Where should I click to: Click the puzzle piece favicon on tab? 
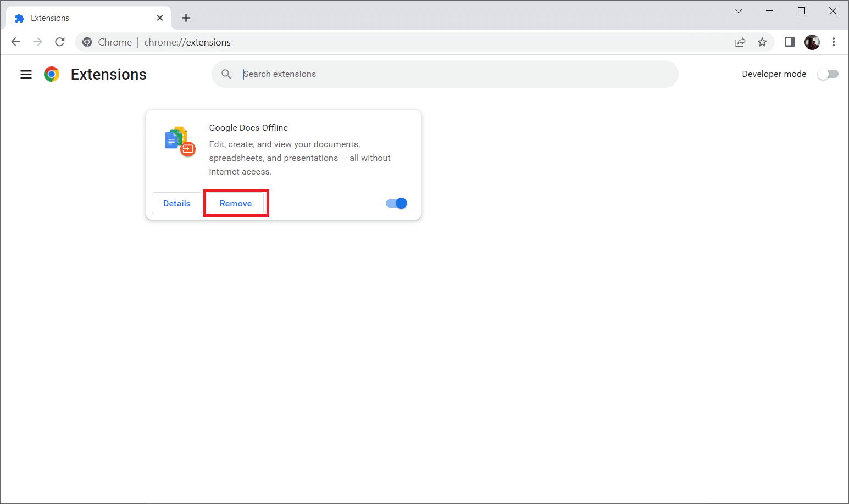tap(20, 18)
